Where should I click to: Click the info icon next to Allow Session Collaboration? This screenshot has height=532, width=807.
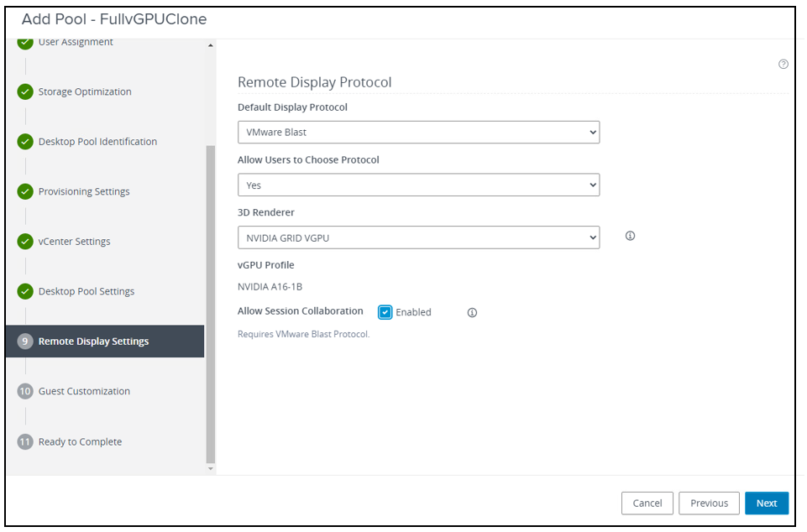471,312
